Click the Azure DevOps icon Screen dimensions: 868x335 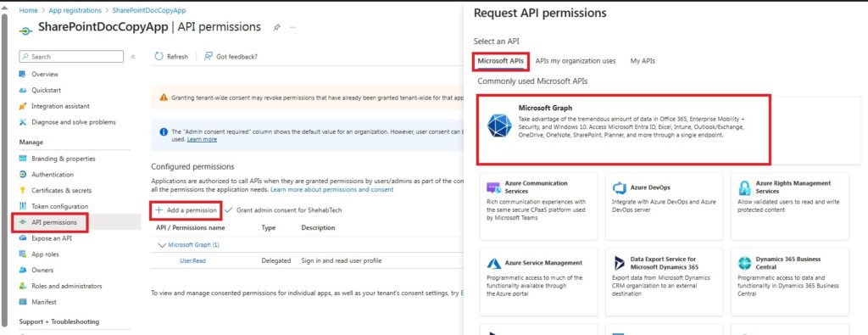pyautogui.click(x=620, y=187)
